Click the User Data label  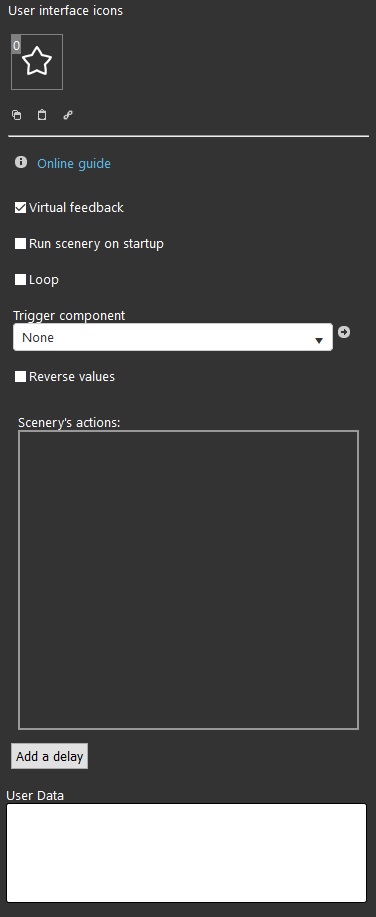click(x=35, y=795)
